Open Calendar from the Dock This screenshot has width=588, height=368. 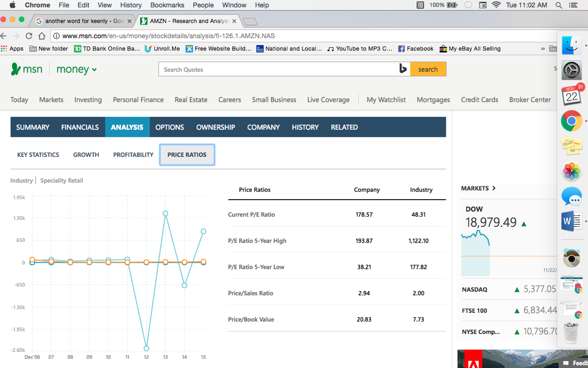click(x=572, y=95)
